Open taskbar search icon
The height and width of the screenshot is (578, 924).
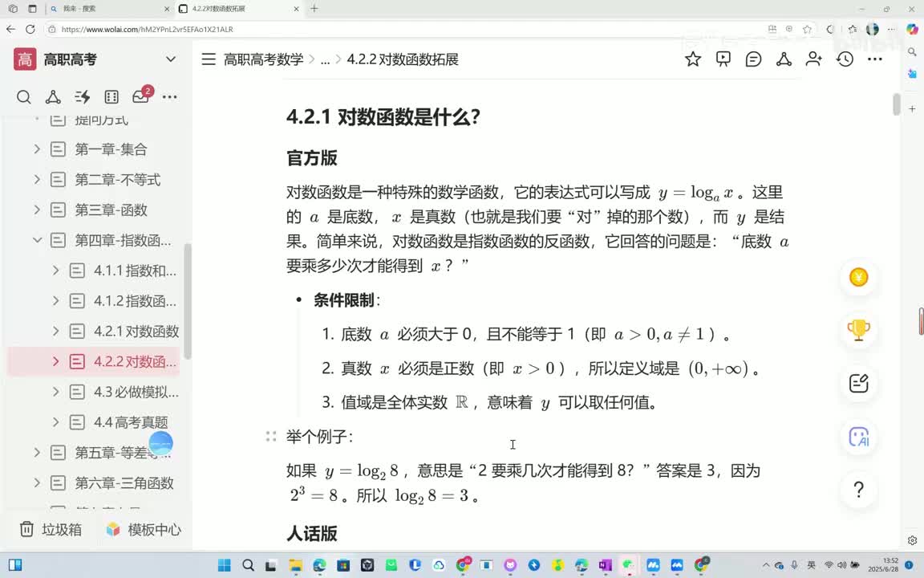(x=248, y=565)
